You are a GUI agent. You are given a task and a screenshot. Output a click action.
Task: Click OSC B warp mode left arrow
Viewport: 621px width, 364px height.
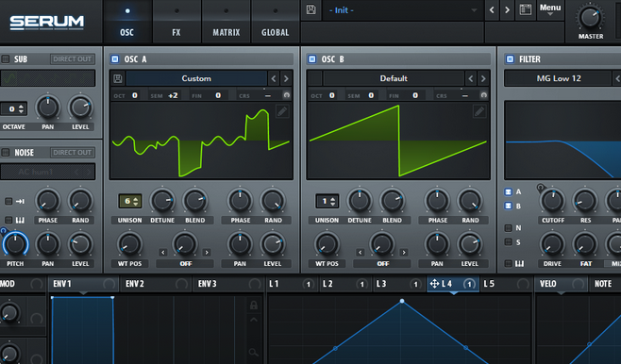click(360, 253)
